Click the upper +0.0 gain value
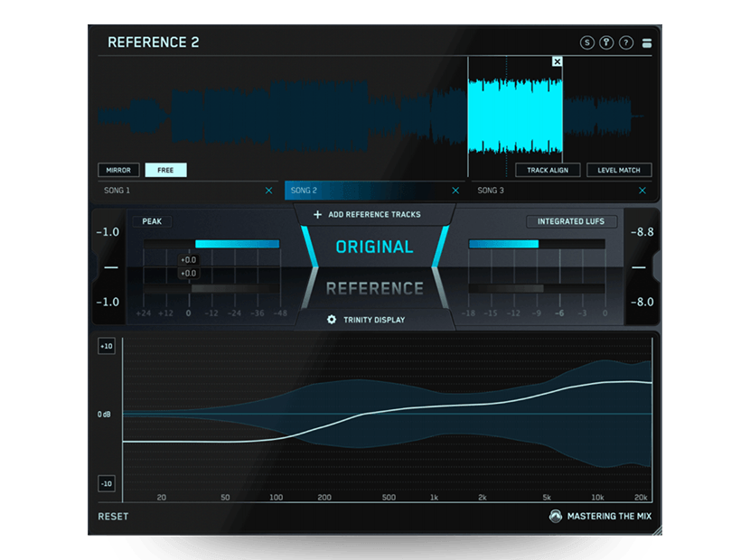This screenshot has height=560, width=750. (188, 259)
